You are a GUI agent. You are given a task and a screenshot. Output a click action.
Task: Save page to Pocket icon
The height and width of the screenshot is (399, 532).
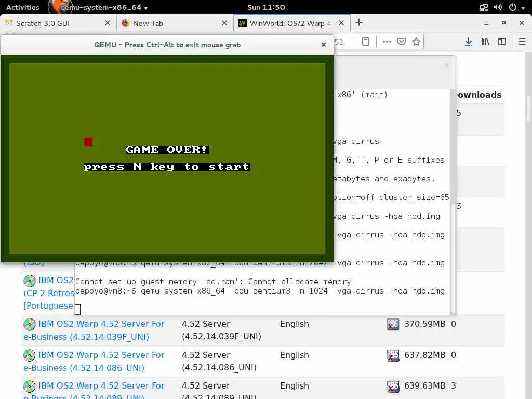[x=402, y=42]
